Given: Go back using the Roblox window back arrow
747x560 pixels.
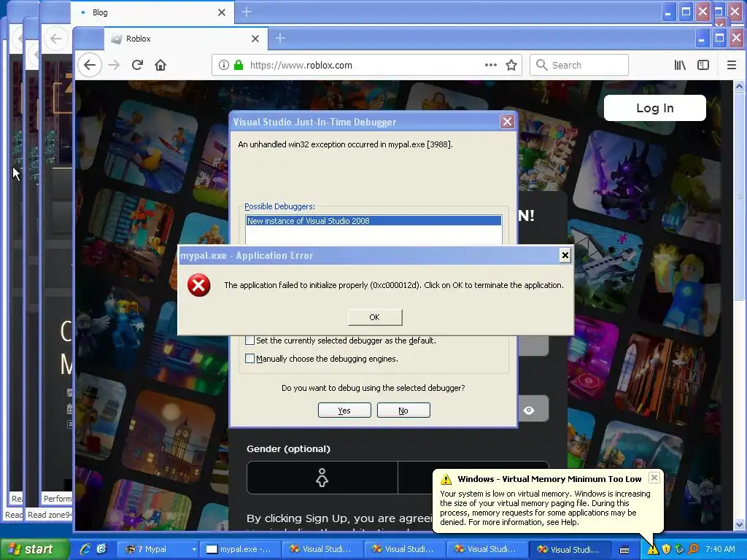Looking at the screenshot, I should [x=90, y=65].
